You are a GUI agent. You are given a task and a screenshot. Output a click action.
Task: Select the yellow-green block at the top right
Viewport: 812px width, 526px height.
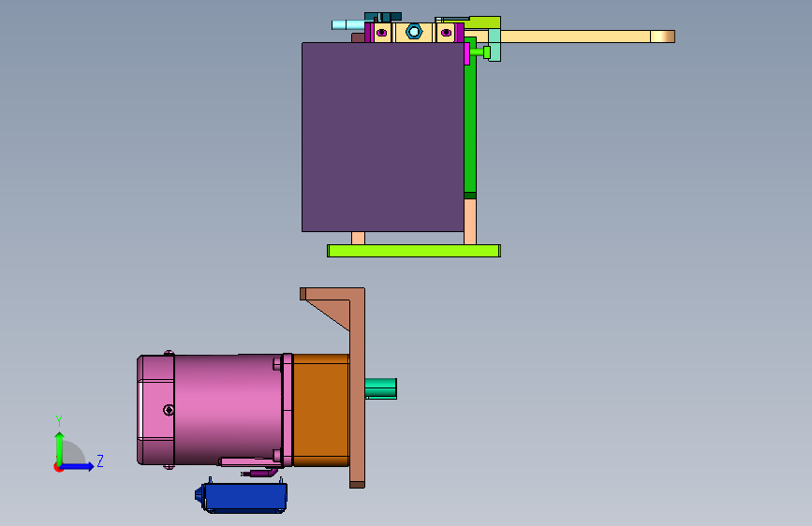[x=484, y=22]
